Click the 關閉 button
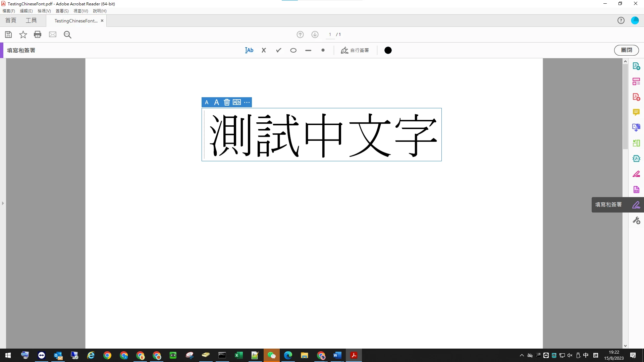The image size is (644, 362). tap(626, 50)
